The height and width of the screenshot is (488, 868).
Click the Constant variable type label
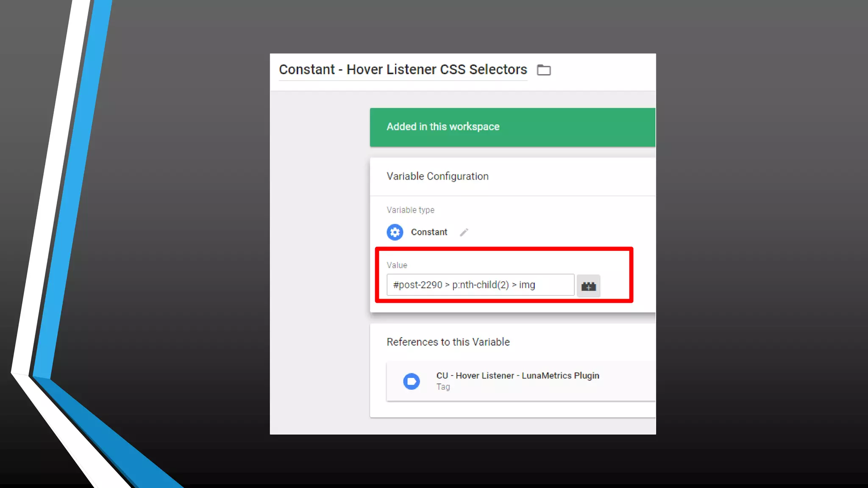(429, 232)
